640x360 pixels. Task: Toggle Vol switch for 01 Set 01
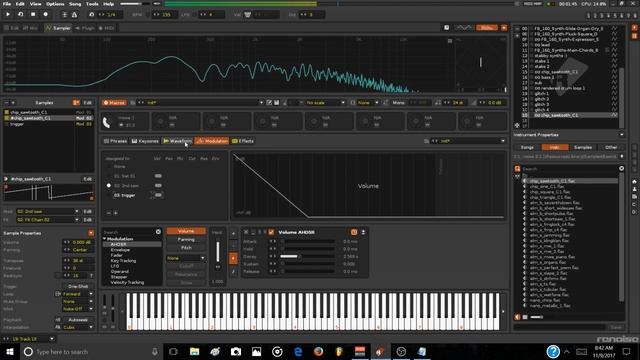click(x=158, y=176)
